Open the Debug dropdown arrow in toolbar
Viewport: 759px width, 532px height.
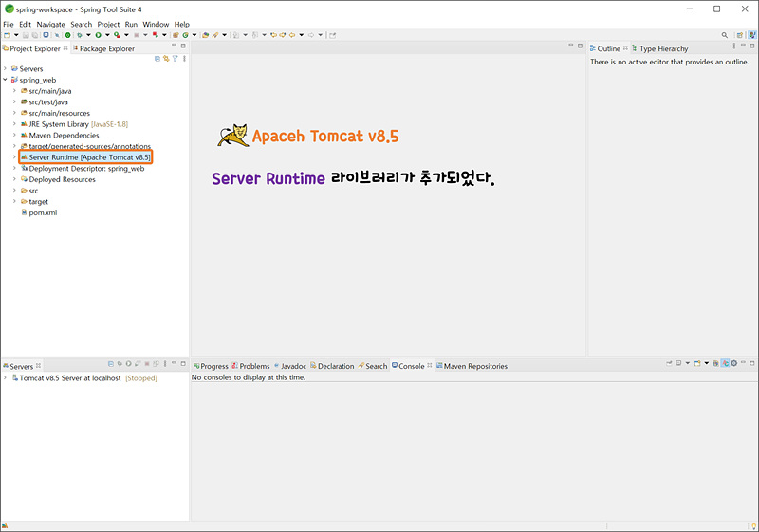(88, 35)
